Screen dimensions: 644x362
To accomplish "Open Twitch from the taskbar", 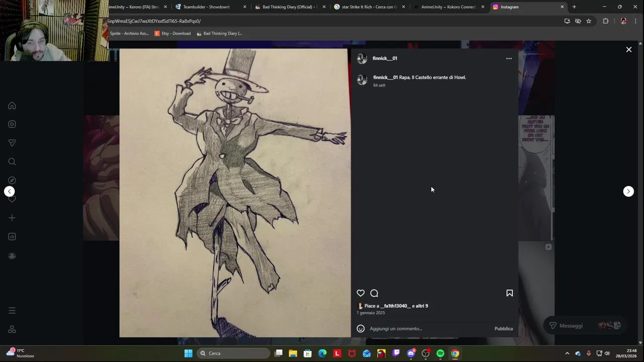I will click(396, 353).
